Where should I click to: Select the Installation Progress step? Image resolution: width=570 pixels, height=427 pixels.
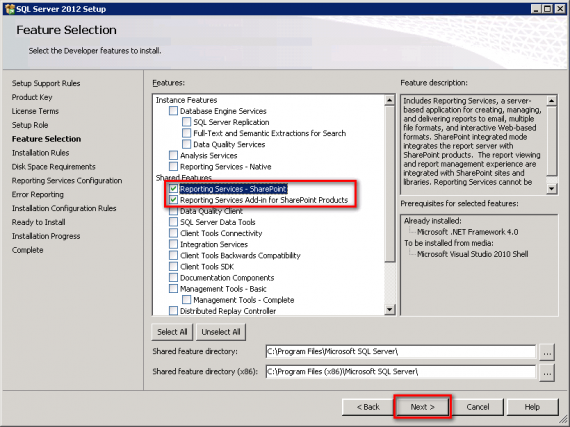click(46, 236)
